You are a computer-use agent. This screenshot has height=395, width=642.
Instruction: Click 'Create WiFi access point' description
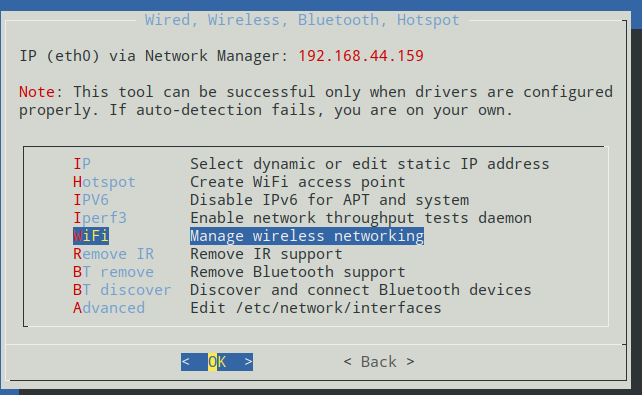tap(298, 182)
